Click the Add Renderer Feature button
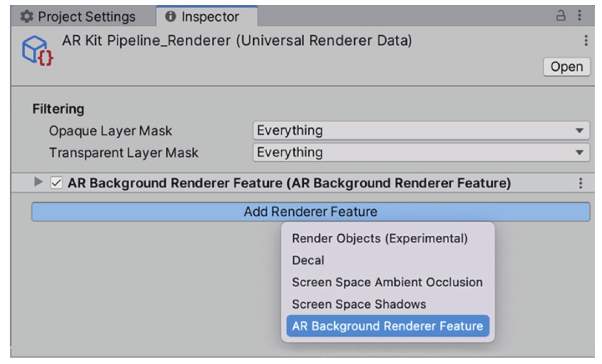Image resolution: width=602 pixels, height=364 pixels. 310,211
